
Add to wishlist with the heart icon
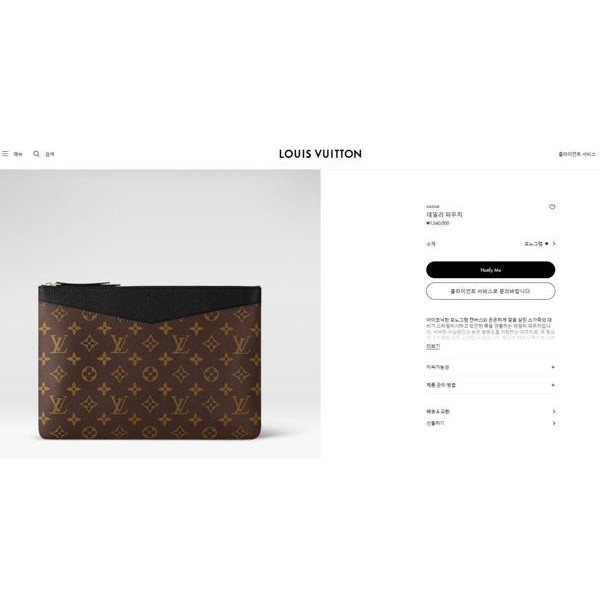point(552,207)
